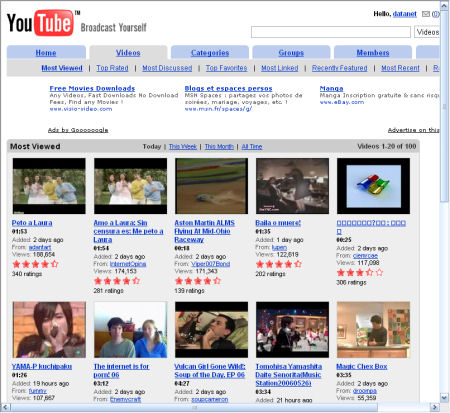
Task: Open the Home tab
Action: [x=46, y=53]
